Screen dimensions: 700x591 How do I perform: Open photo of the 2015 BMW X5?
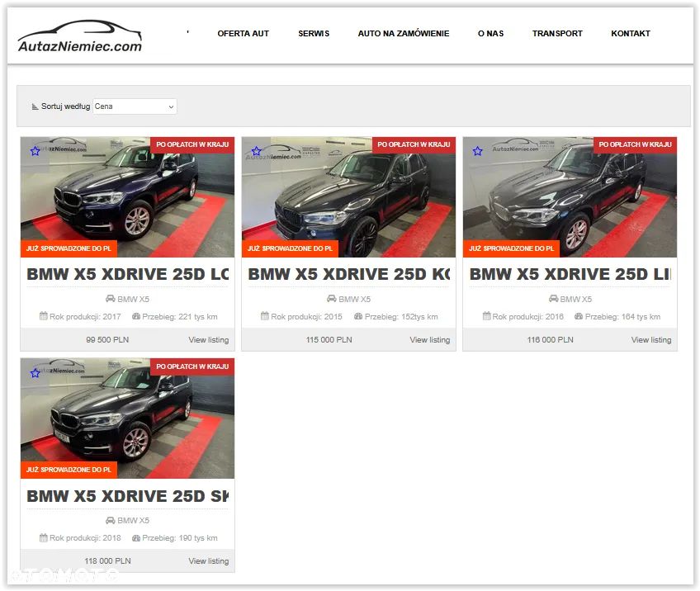[x=348, y=196]
